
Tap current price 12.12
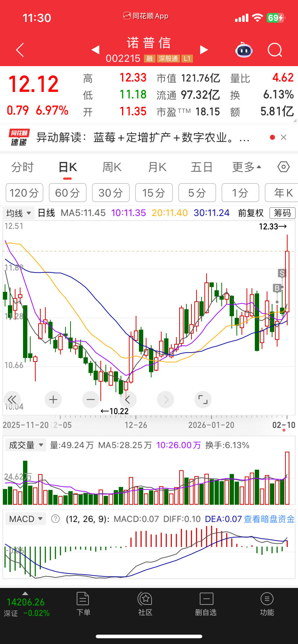click(x=33, y=84)
